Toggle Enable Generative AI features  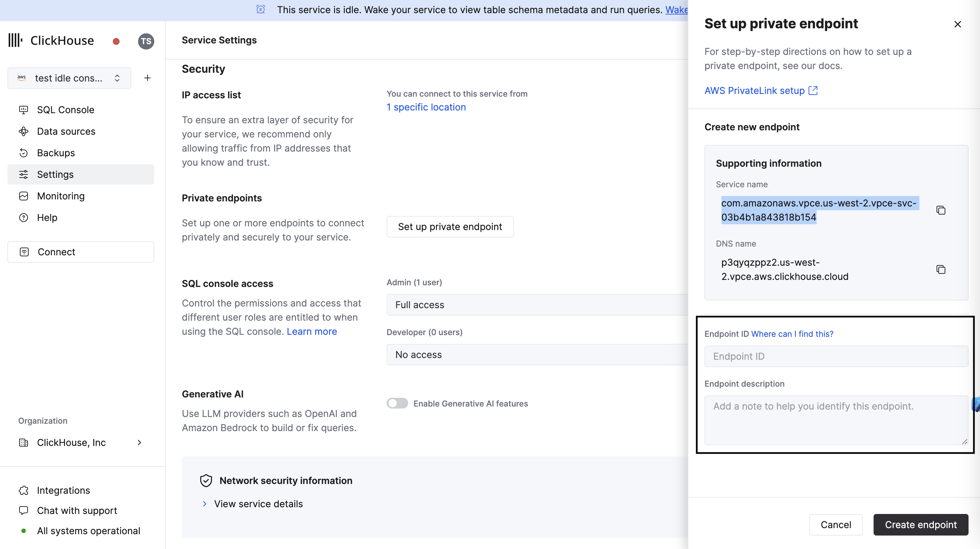396,403
